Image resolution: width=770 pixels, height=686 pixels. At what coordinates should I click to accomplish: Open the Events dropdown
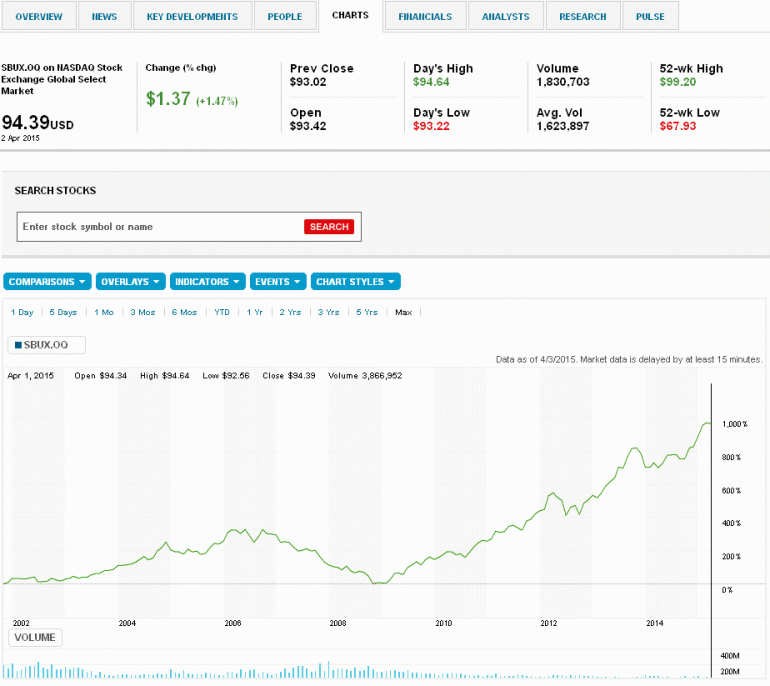tap(277, 282)
